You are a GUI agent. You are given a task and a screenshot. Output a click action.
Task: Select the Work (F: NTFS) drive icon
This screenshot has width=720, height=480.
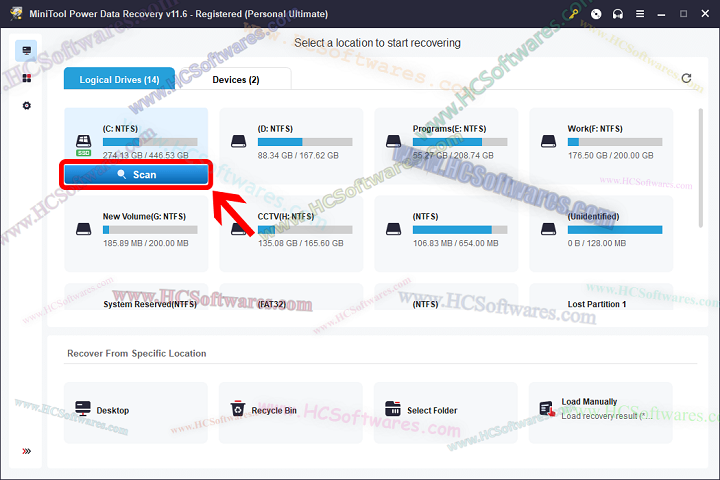click(x=548, y=141)
